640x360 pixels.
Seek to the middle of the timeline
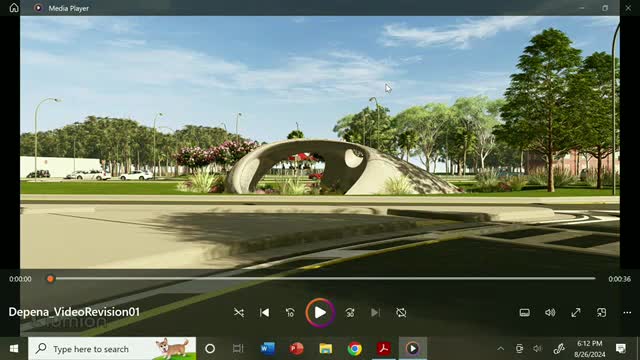322,279
